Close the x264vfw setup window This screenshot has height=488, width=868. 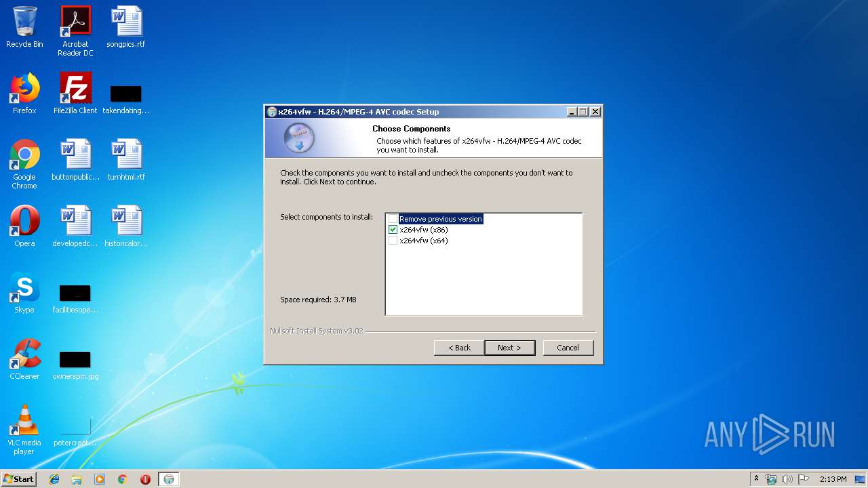click(x=595, y=112)
